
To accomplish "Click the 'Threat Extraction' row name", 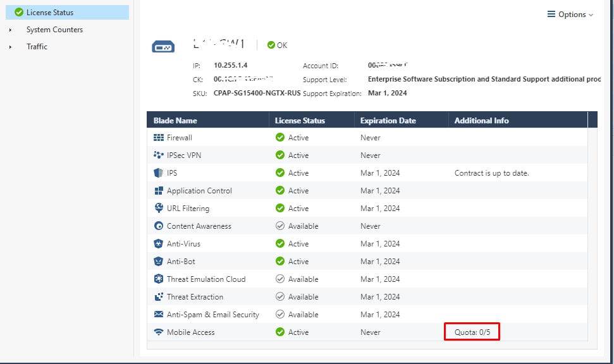I will click(195, 297).
